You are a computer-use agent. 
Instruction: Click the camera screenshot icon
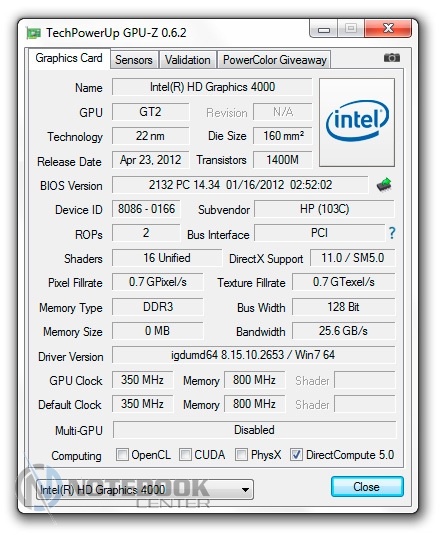click(x=391, y=58)
